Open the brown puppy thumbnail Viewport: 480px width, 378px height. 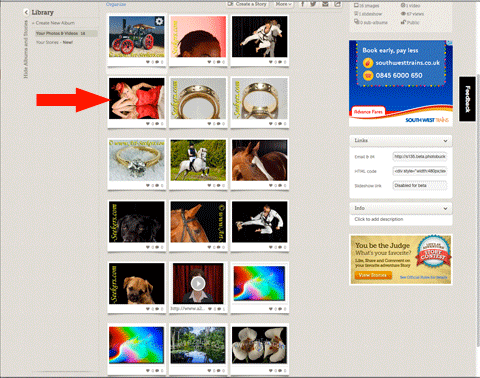137,283
